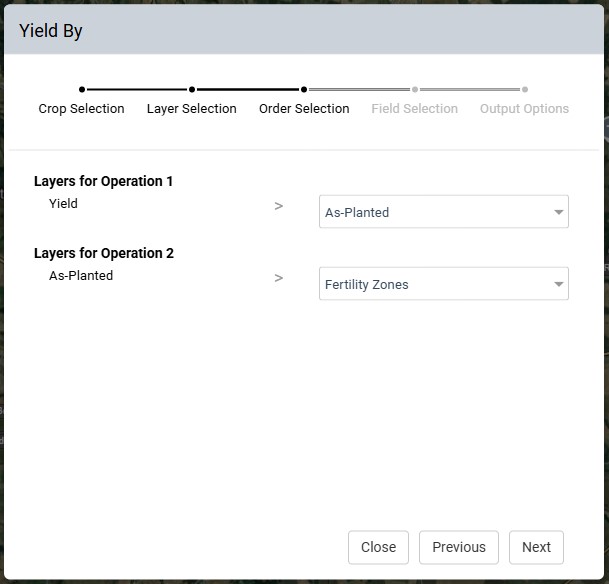Viewport: 609px width, 584px height.
Task: Click the Yield layer label
Action: tap(63, 203)
